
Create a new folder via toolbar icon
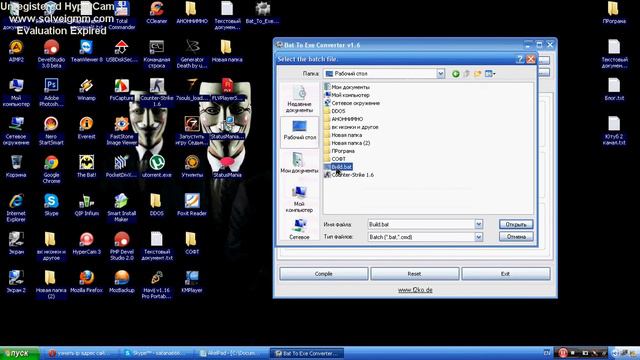pos(478,74)
